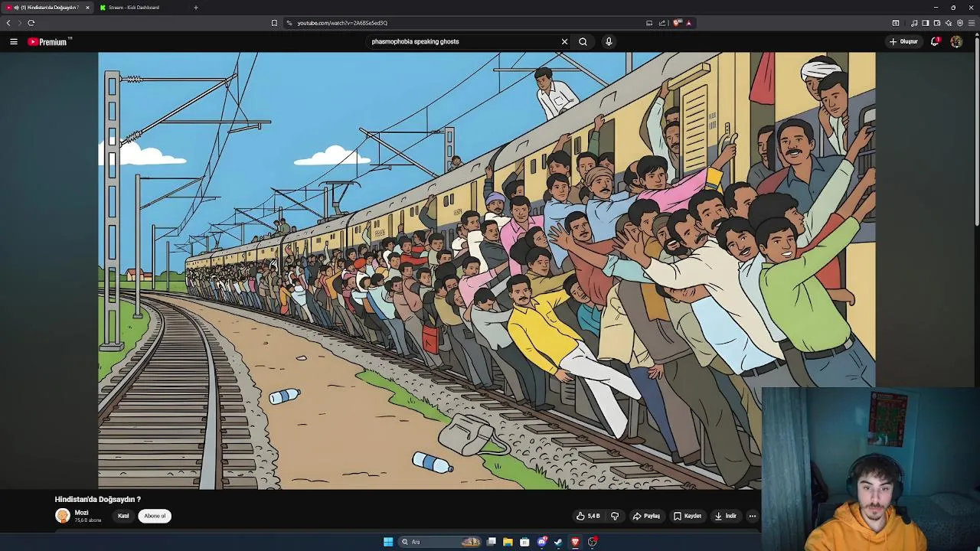This screenshot has width=980, height=551.
Task: Open OBS Studio from the taskbar
Action: (x=592, y=542)
